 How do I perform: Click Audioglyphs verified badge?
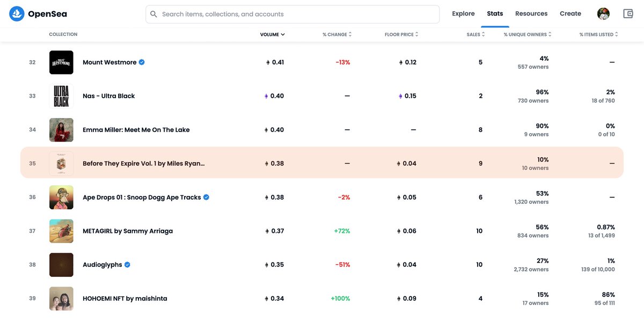click(x=127, y=265)
